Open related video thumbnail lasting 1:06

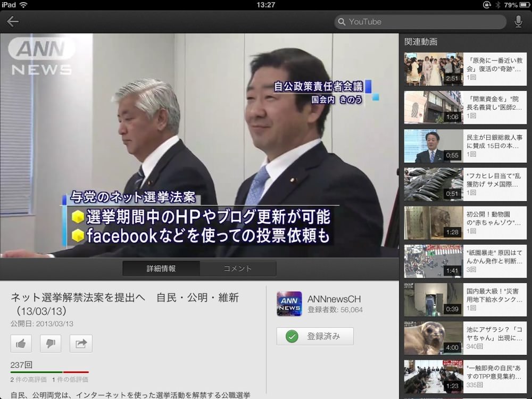click(x=434, y=107)
